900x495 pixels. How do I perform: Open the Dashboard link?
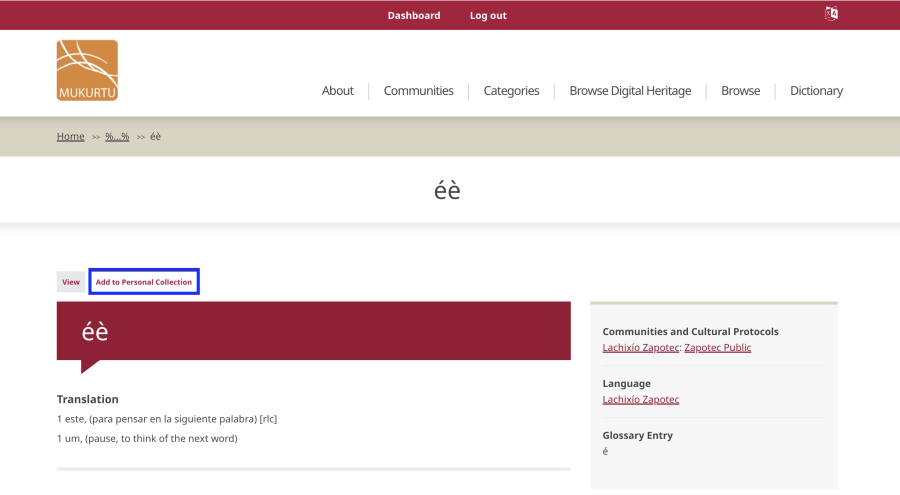[x=414, y=16]
